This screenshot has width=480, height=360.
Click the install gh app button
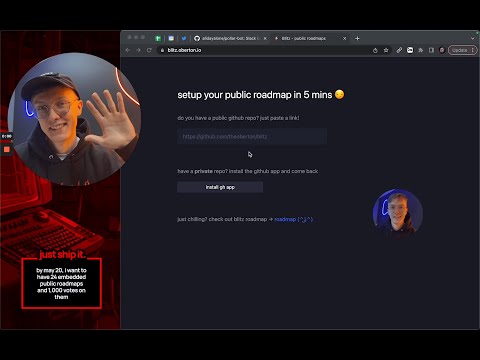click(220, 187)
